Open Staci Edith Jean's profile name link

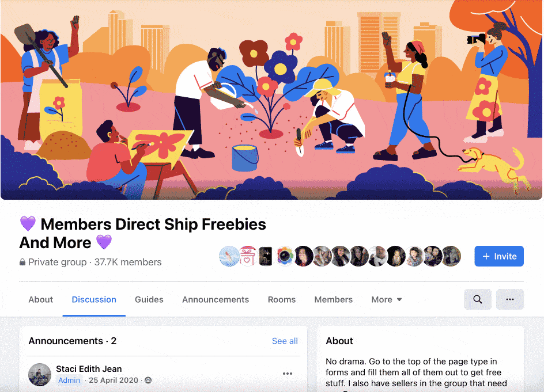click(x=89, y=369)
